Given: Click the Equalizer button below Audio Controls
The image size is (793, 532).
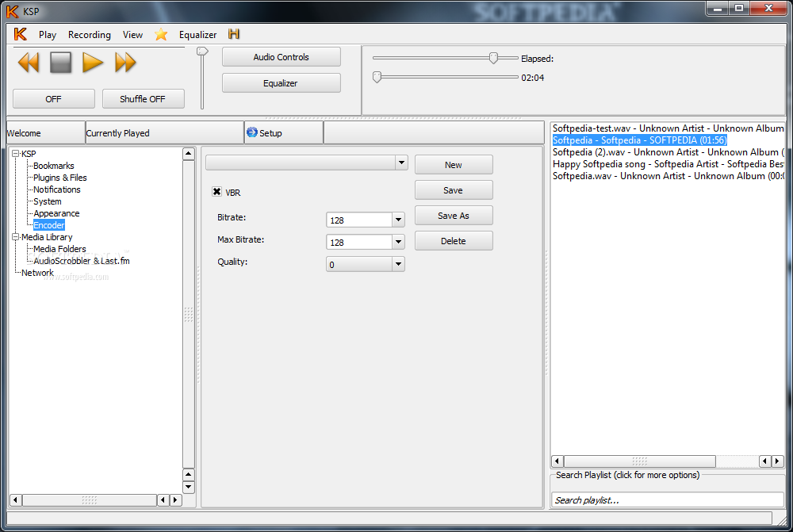Looking at the screenshot, I should pos(282,83).
